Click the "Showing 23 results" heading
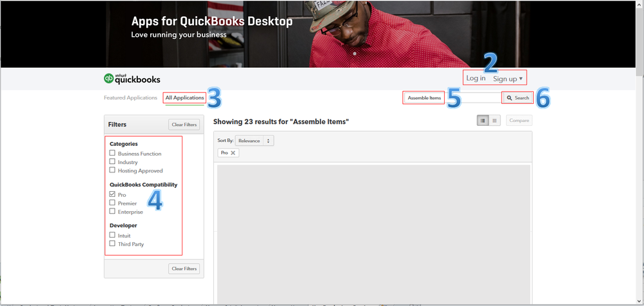Image resolution: width=644 pixels, height=306 pixels. [x=281, y=122]
